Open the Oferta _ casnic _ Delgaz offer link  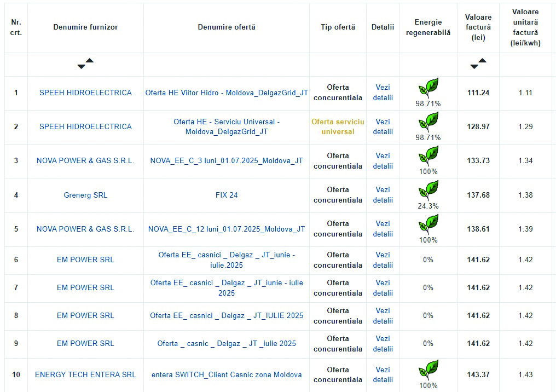click(227, 343)
